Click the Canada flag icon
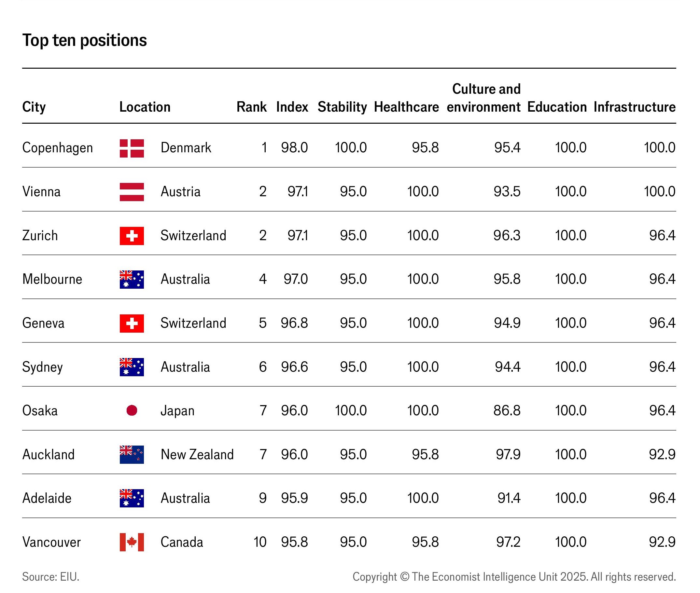The image size is (700, 593). click(x=132, y=542)
